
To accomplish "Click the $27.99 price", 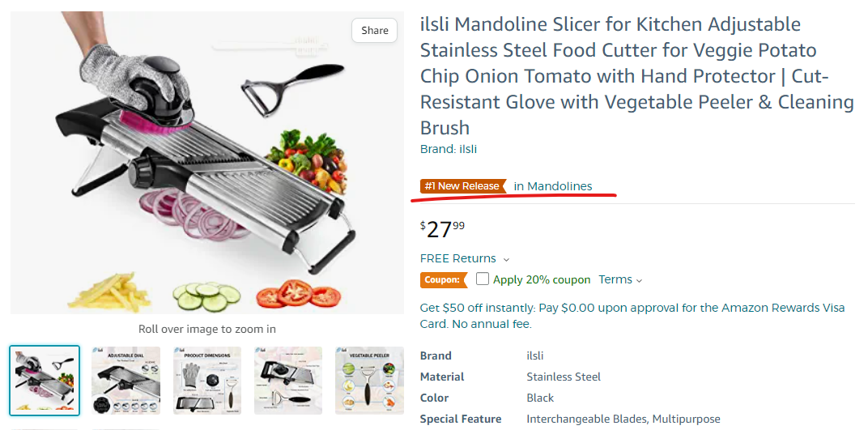I will [443, 230].
